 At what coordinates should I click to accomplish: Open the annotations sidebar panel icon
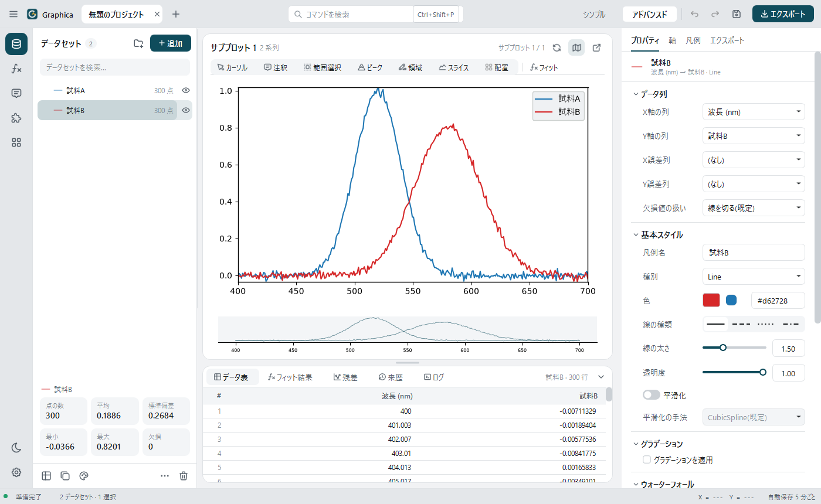pos(16,93)
